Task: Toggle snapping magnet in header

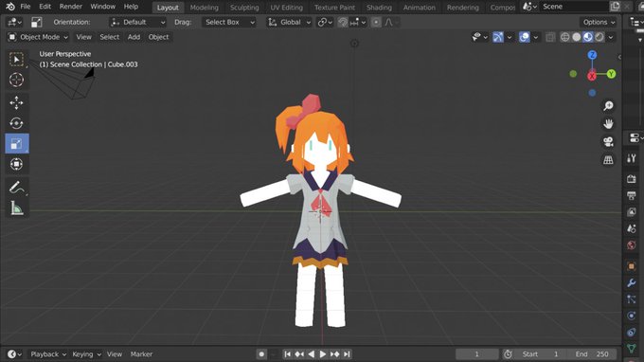Action: click(x=343, y=22)
